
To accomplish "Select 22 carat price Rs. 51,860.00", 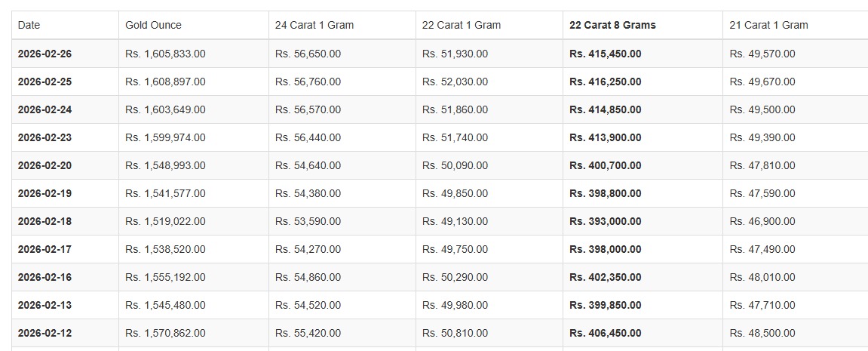I will [x=455, y=109].
